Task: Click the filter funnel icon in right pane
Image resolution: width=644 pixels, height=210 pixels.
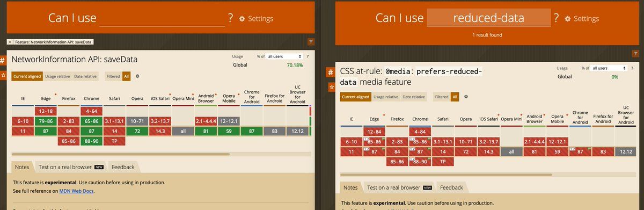Action: 636,54
